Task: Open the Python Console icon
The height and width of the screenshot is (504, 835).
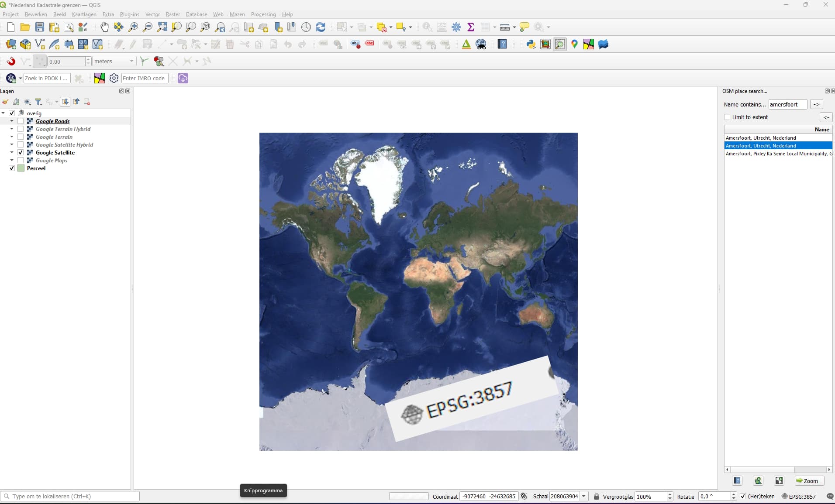Action: pyautogui.click(x=531, y=44)
